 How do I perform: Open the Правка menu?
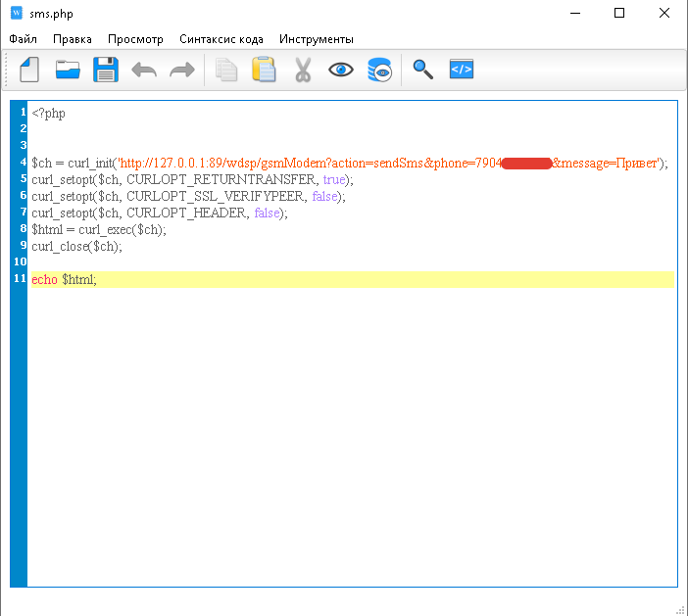[73, 39]
